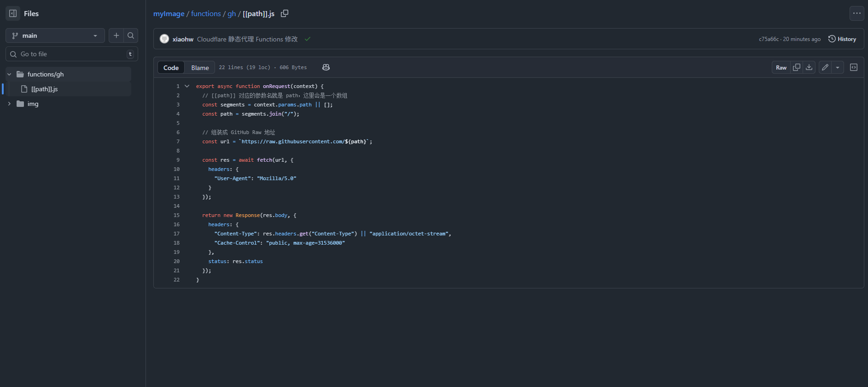
Task: Download the raw file
Action: [809, 67]
